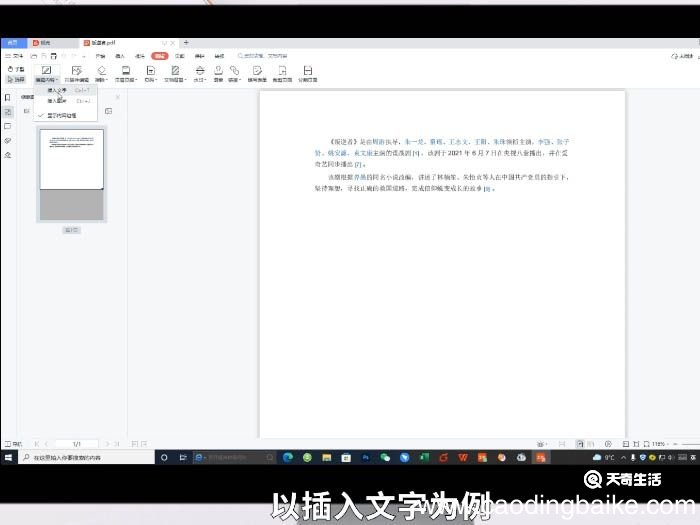Select the open PDF document tab
Viewport: 700px width, 525px height.
click(x=129, y=42)
